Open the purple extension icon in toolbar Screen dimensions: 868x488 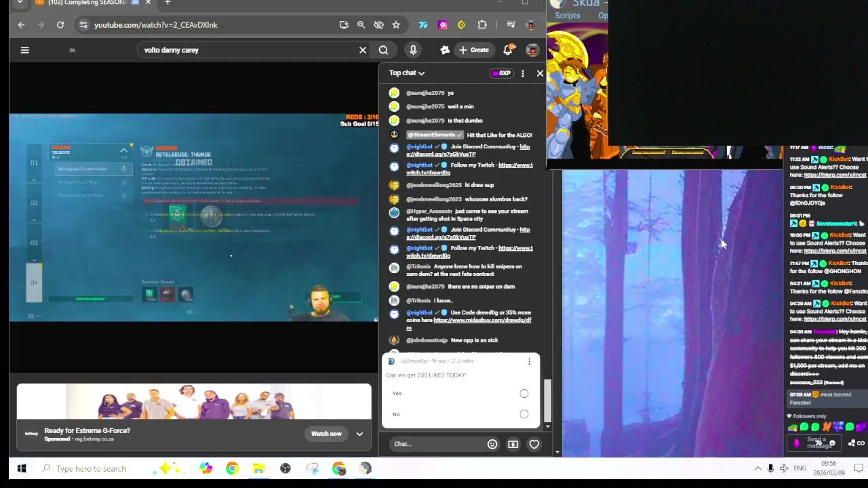coord(443,25)
